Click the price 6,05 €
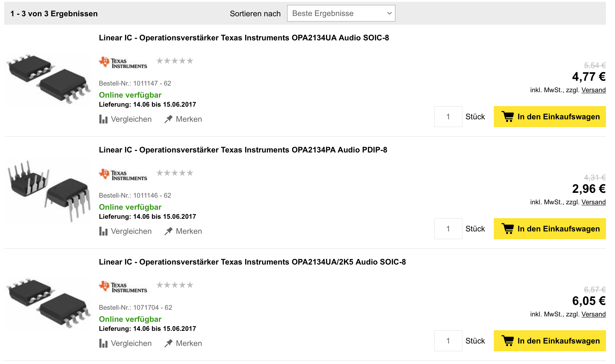 (x=589, y=301)
